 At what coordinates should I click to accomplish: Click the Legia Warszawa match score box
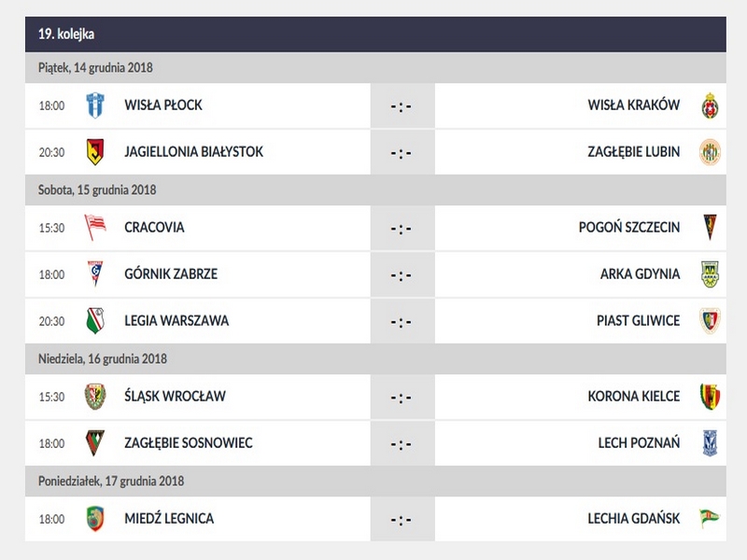coord(402,321)
